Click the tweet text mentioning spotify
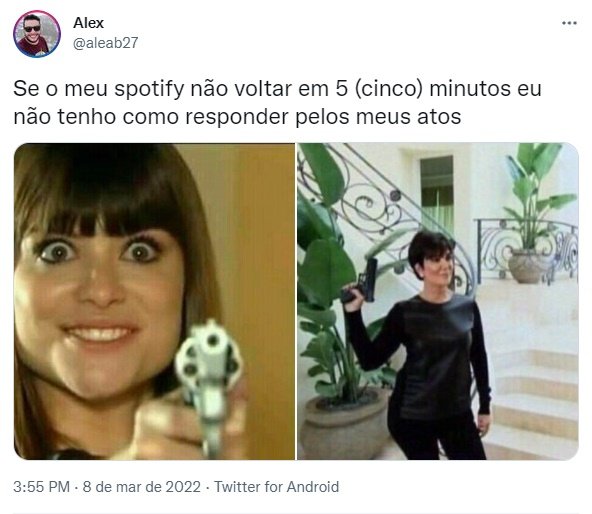 point(278,102)
